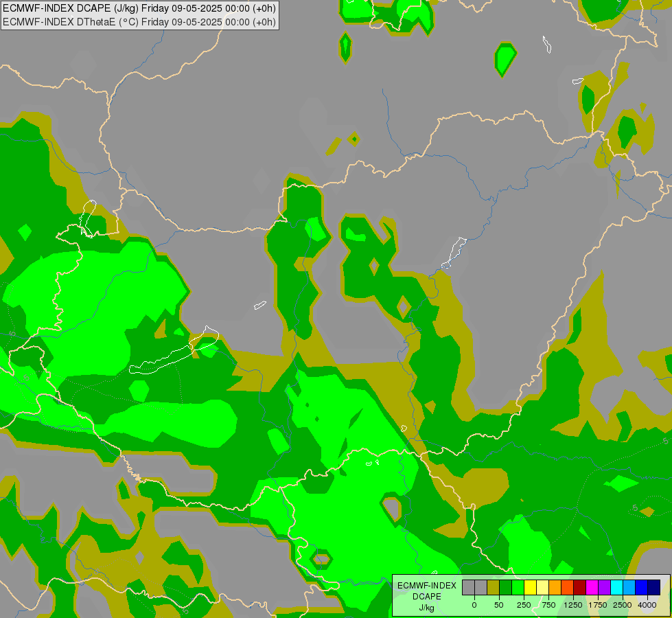The height and width of the screenshot is (618, 672).
Task: Click the olive-yellow legend color swatch
Action: coord(494,587)
